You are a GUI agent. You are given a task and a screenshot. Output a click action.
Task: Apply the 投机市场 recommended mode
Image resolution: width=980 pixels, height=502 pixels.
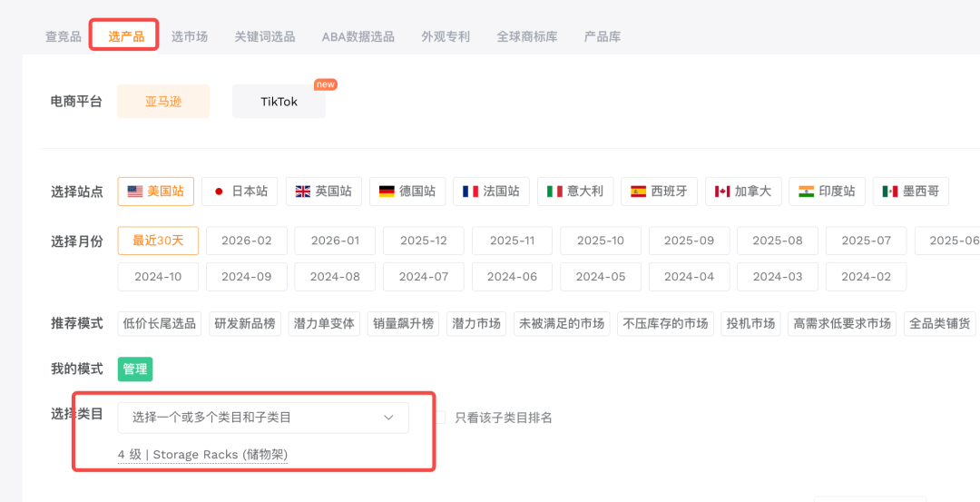pos(750,324)
